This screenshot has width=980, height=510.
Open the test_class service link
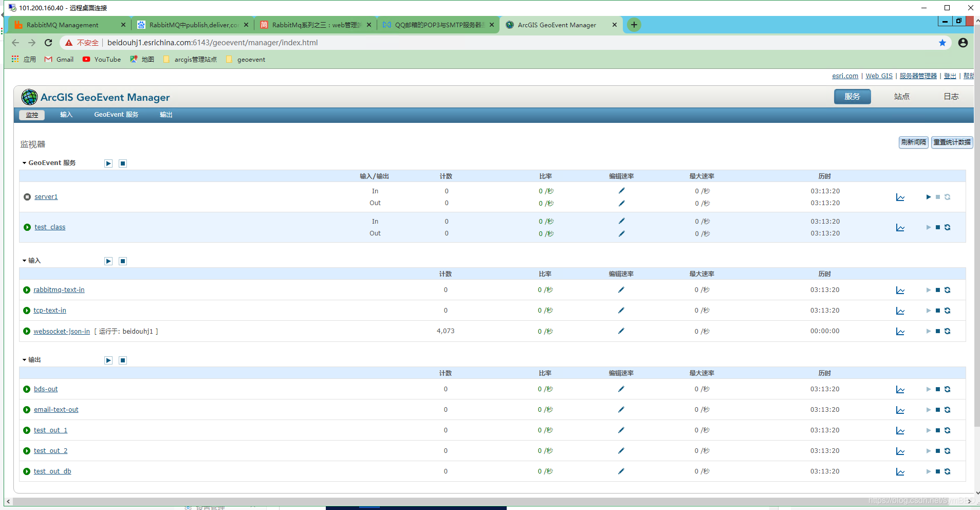tap(50, 227)
